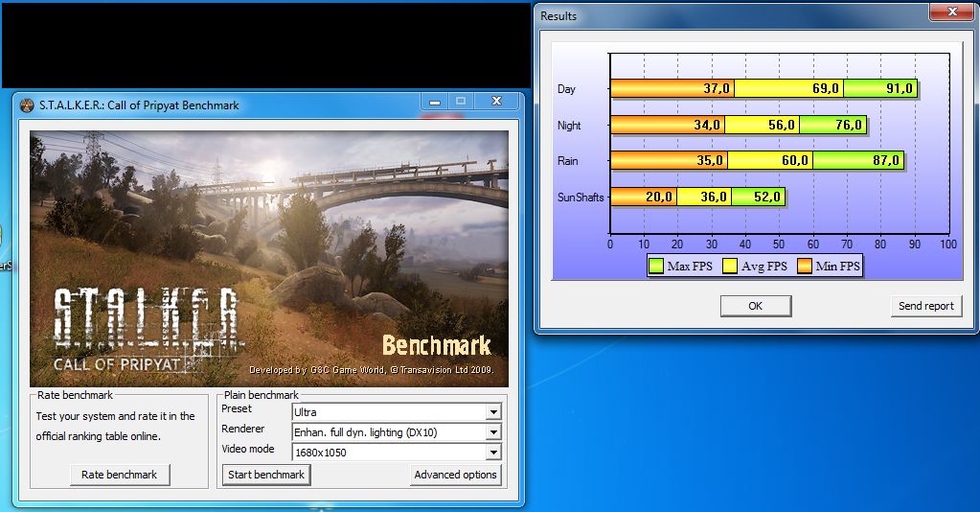Click the Night row label in chart
This screenshot has height=512, width=980.
569,126
